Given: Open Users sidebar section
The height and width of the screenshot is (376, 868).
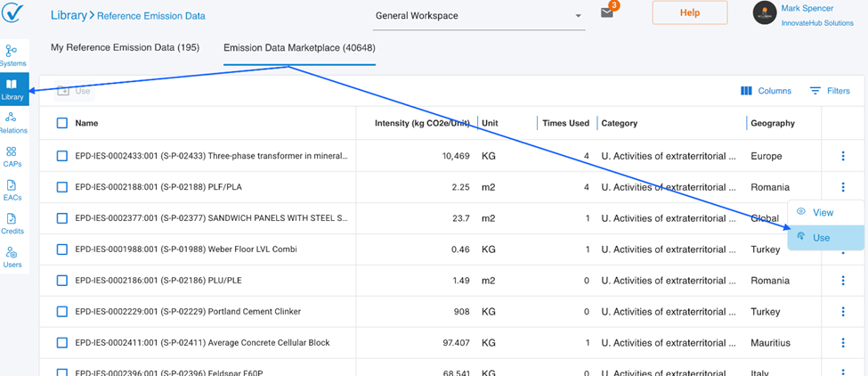Looking at the screenshot, I should click(12, 257).
